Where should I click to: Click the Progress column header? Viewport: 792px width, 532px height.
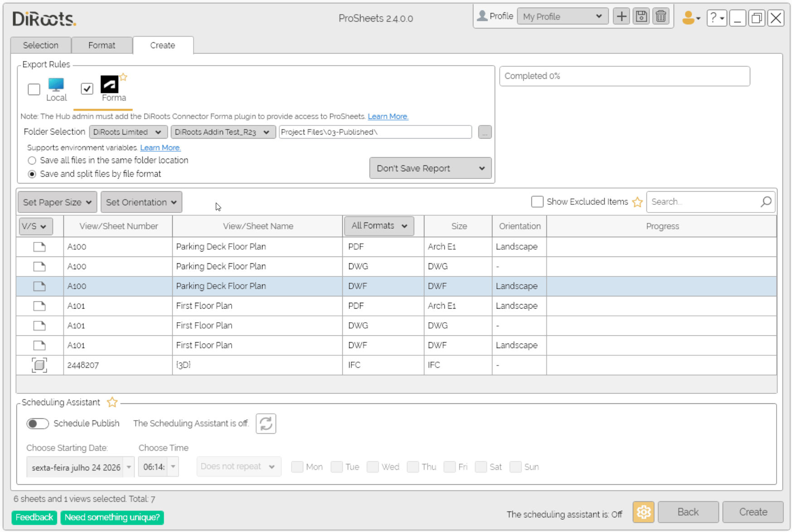tap(662, 226)
